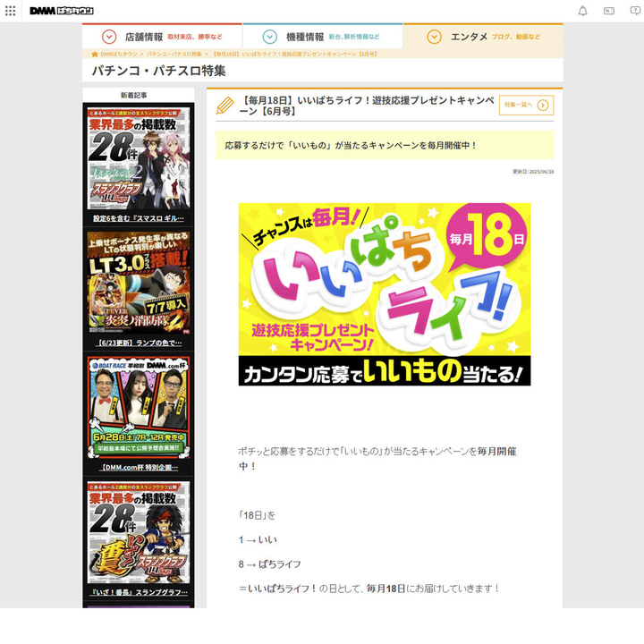Click the =いいぱちライフ!の日として line
Image resolution: width=644 pixels, height=644 pixels.
(x=369, y=589)
